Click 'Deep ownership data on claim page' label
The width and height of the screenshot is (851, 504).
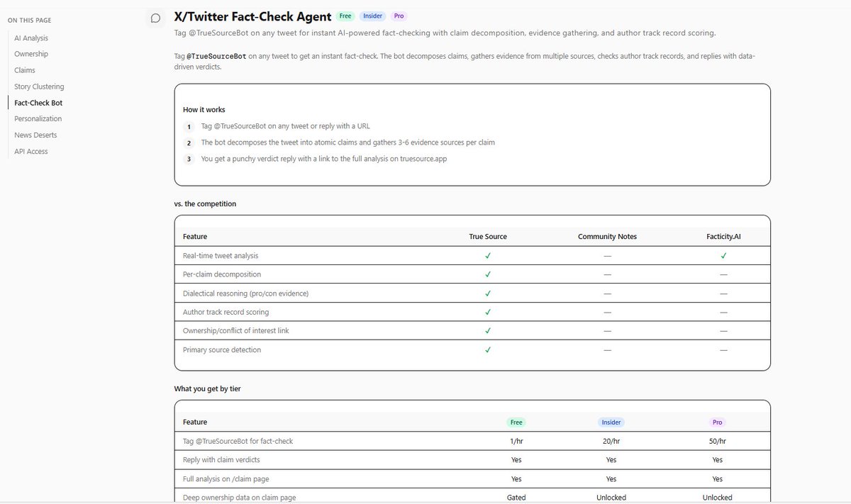239,497
